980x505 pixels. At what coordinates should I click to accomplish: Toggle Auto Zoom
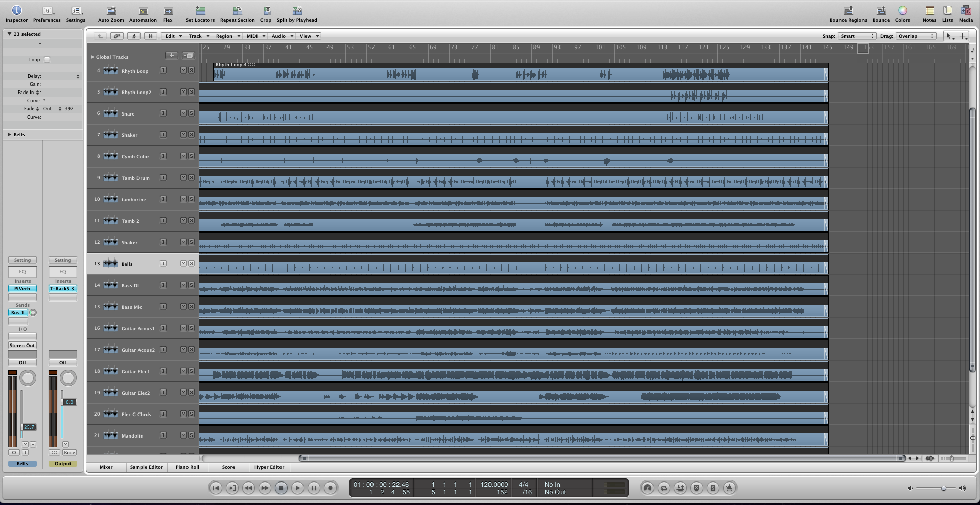point(111,14)
